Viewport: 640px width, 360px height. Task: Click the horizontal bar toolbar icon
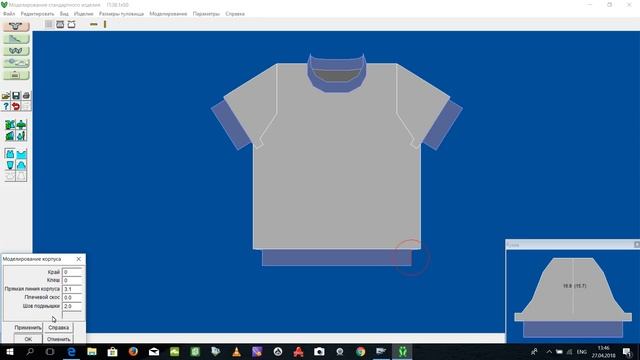pyautogui.click(x=94, y=24)
